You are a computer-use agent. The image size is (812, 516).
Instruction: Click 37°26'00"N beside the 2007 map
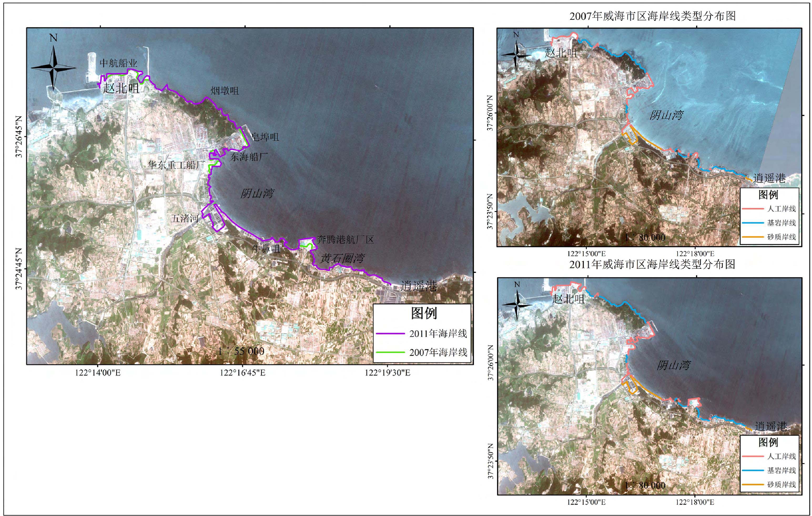coord(490,113)
